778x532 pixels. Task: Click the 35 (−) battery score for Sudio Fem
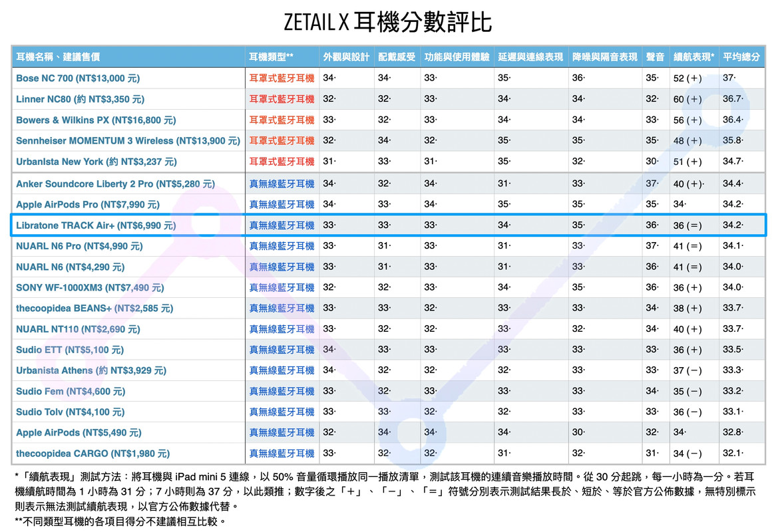[687, 392]
